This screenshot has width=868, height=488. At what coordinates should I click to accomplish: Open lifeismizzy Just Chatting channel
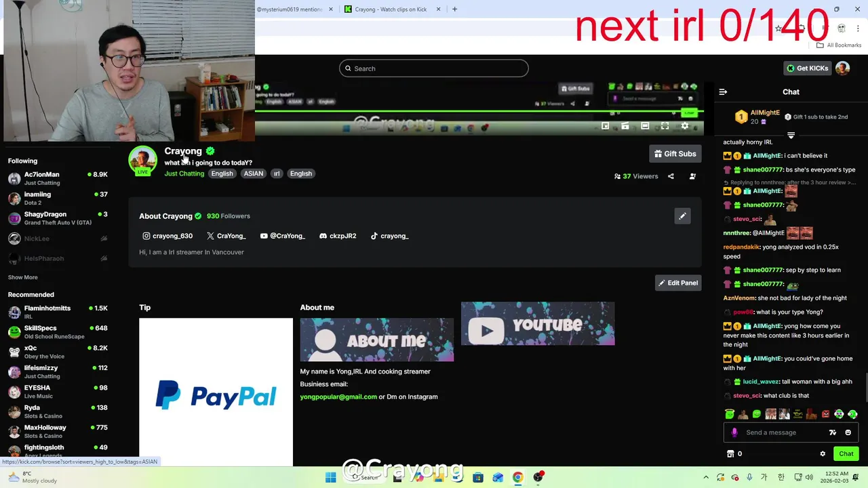pos(58,371)
